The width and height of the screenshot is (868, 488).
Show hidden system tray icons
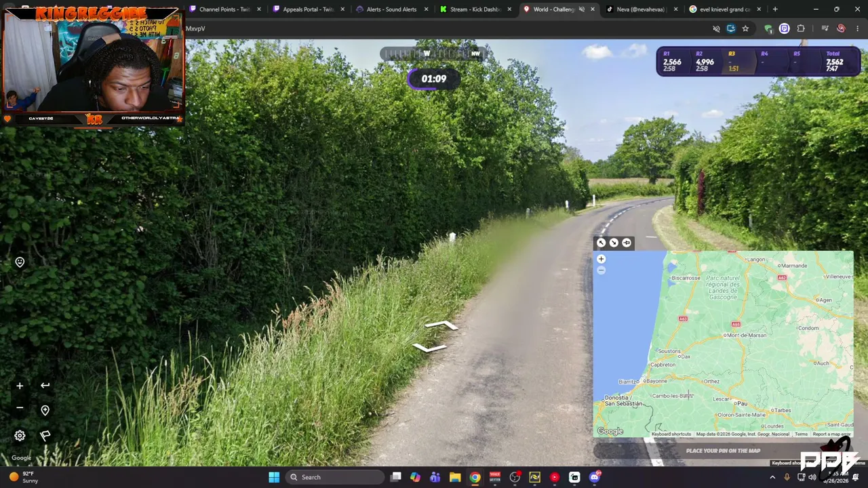pos(772,477)
